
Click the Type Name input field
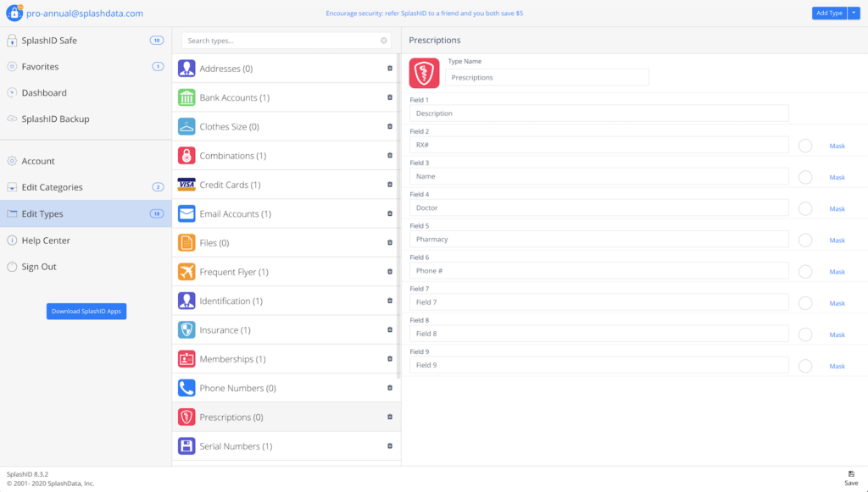coord(547,77)
